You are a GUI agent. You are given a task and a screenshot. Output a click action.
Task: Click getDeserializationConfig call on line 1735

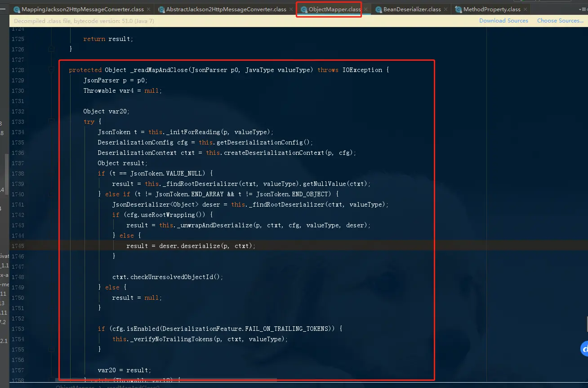click(x=261, y=142)
